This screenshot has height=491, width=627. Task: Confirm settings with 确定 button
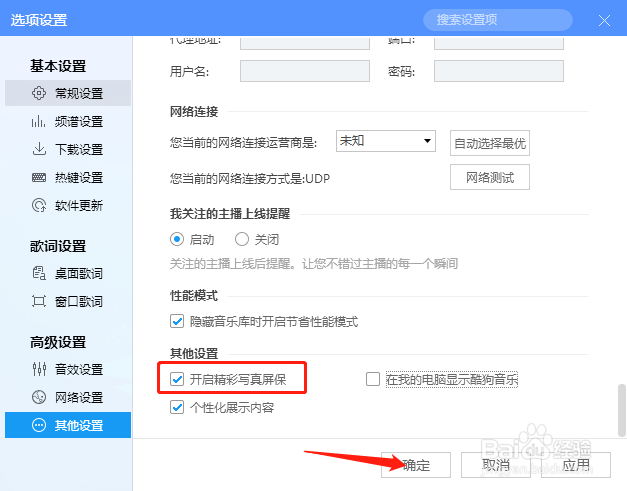pyautogui.click(x=416, y=465)
